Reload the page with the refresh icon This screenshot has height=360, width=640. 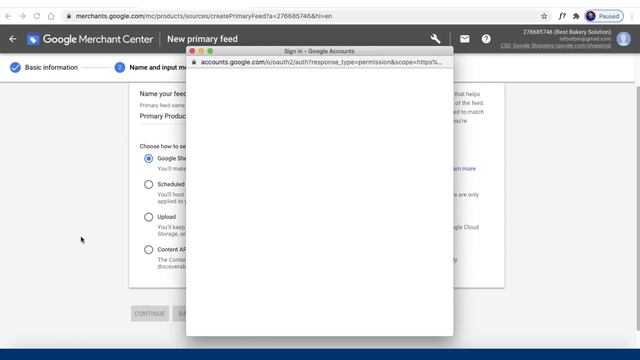pos(37,16)
